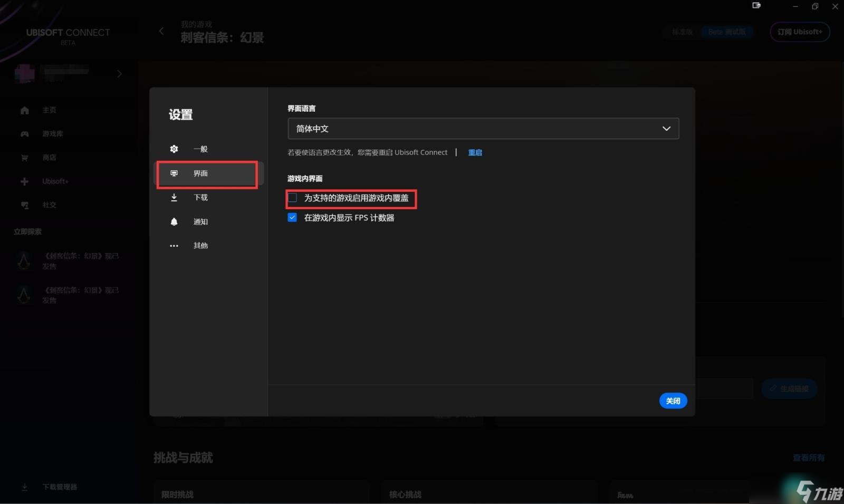Switch to the 通知 settings tab
The width and height of the screenshot is (844, 504).
tap(208, 221)
